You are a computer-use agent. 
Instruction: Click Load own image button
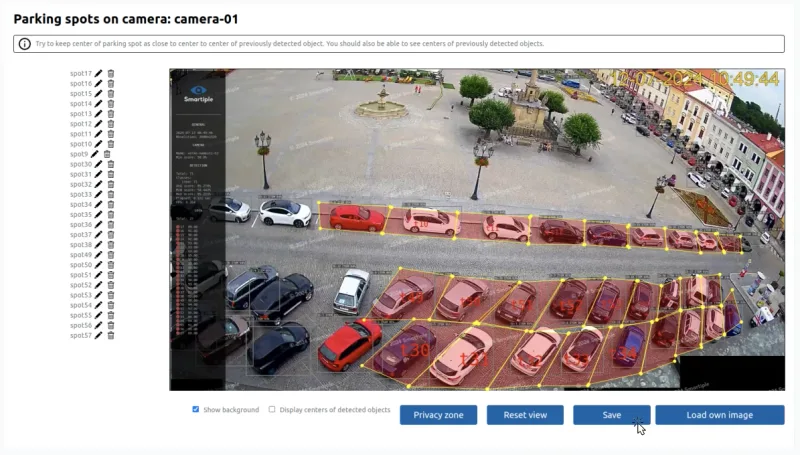pos(720,415)
